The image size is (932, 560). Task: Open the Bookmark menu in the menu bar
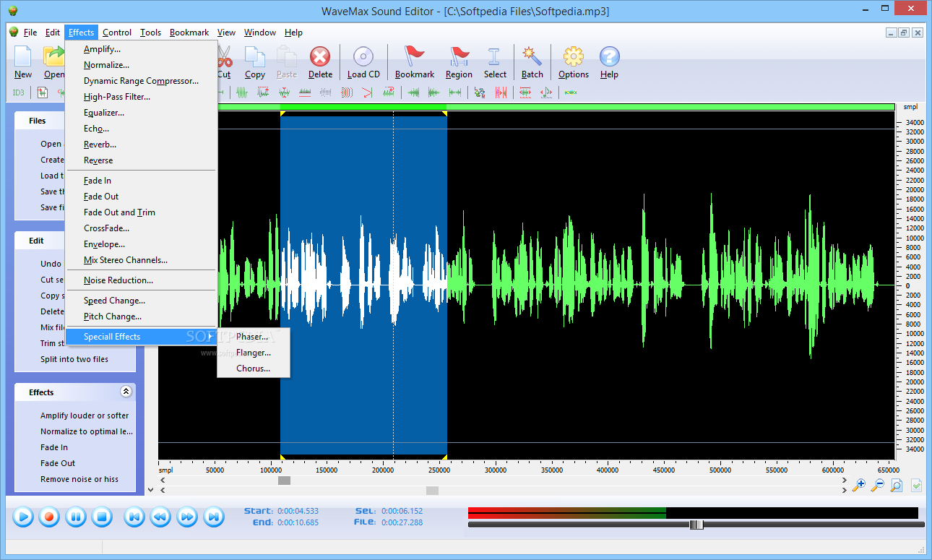pos(189,33)
